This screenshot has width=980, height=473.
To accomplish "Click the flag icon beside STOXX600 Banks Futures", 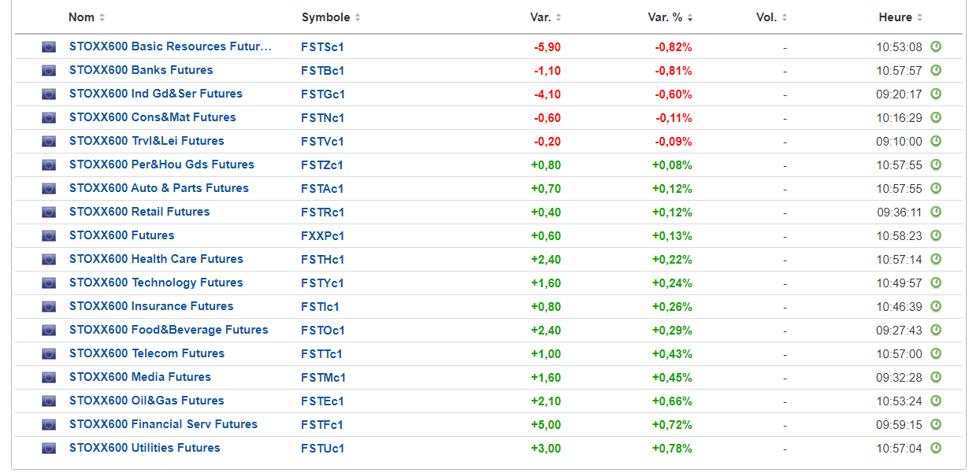I will coord(49,71).
